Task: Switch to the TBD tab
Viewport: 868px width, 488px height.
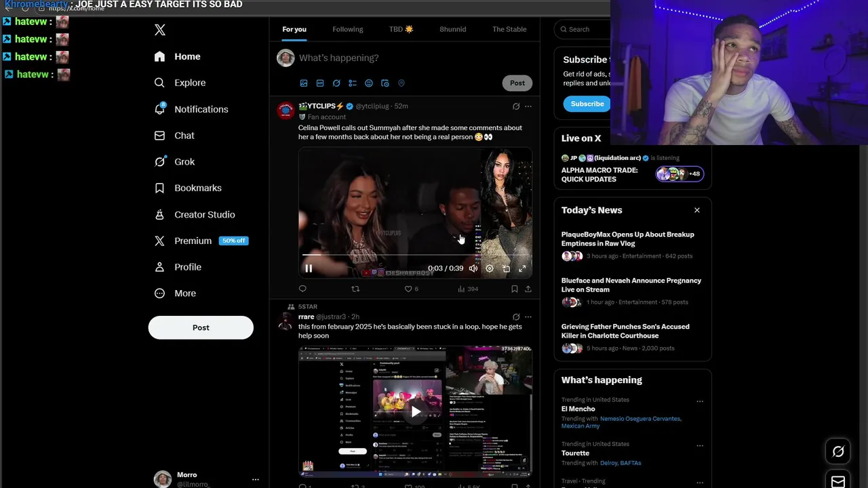Action: tap(401, 29)
